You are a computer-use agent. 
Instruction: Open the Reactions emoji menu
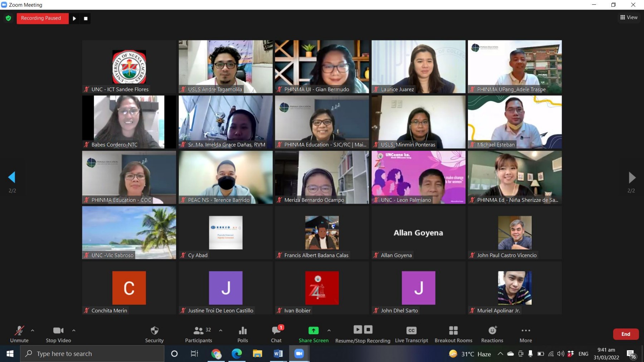click(492, 334)
